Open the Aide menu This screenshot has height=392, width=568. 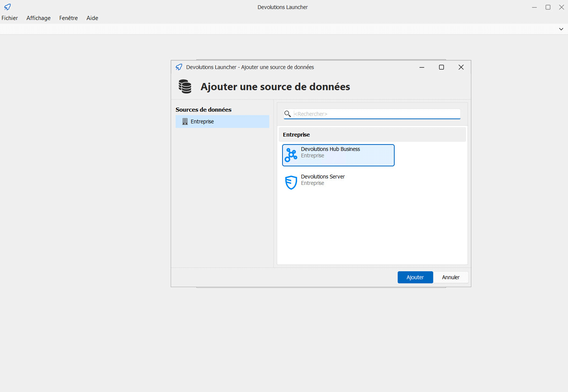point(92,18)
